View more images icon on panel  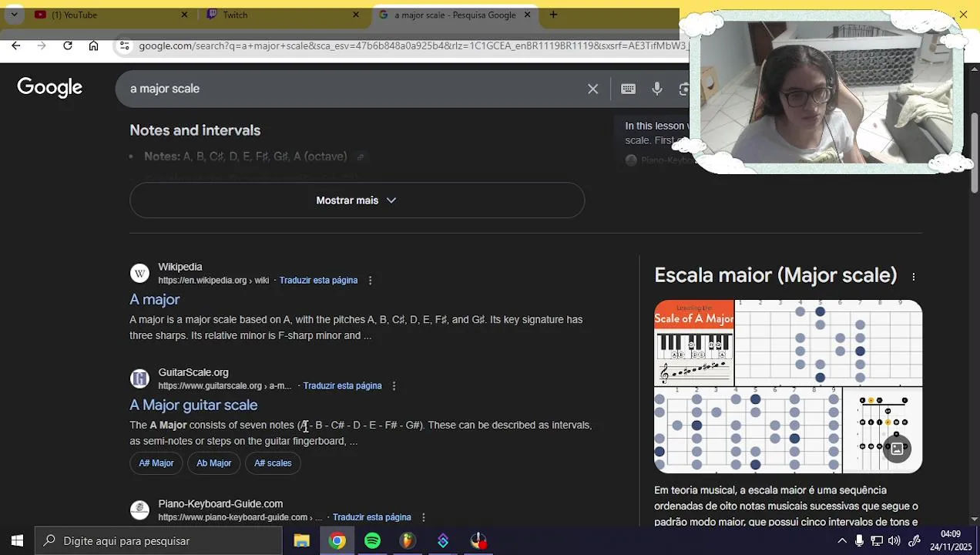pos(898,449)
